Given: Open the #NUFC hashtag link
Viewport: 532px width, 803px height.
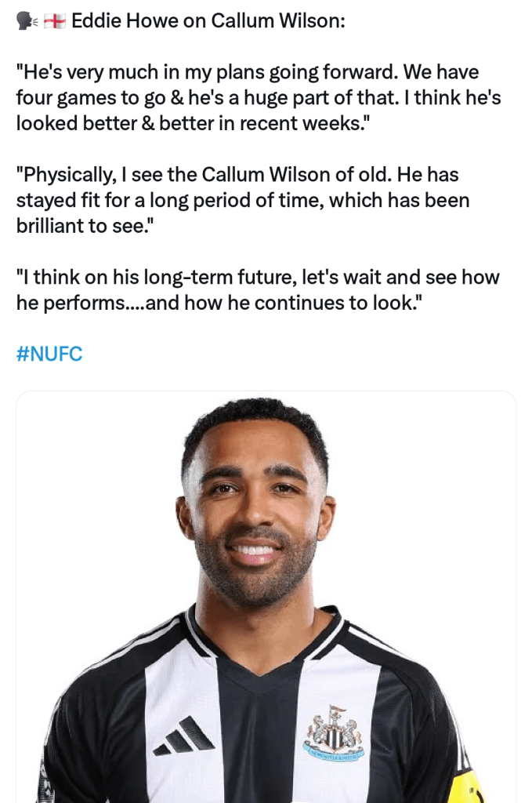Looking at the screenshot, I should coord(49,354).
